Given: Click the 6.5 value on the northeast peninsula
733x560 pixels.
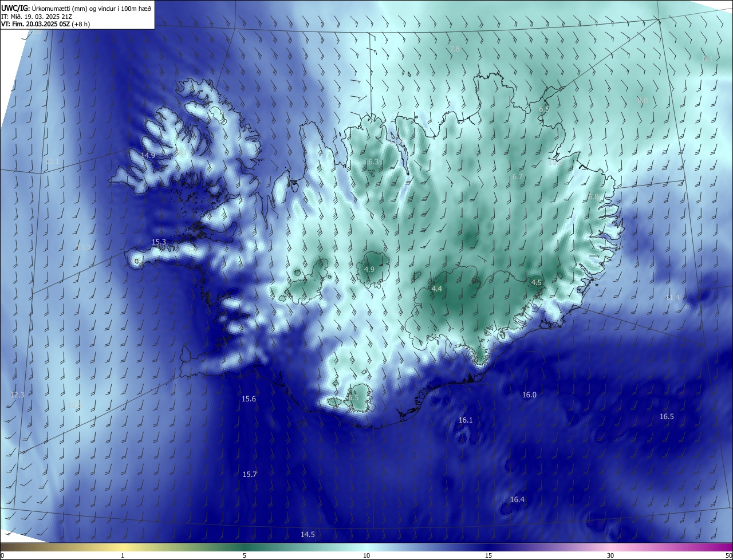Looking at the screenshot, I should click(x=544, y=109).
